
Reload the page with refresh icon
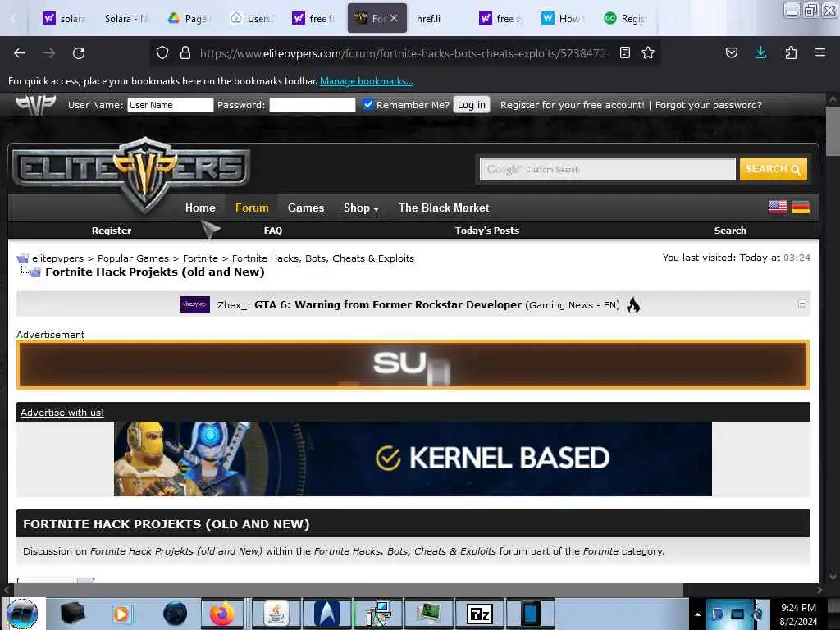coord(79,53)
